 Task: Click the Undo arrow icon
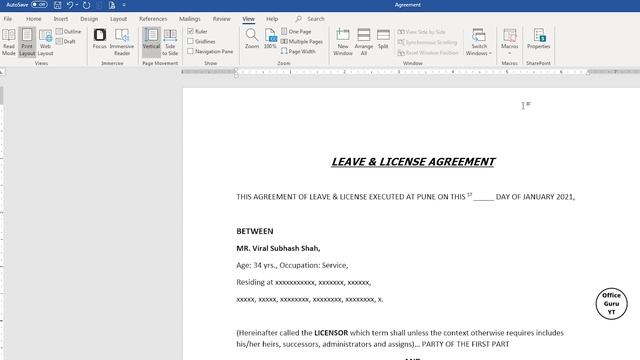[x=70, y=5]
